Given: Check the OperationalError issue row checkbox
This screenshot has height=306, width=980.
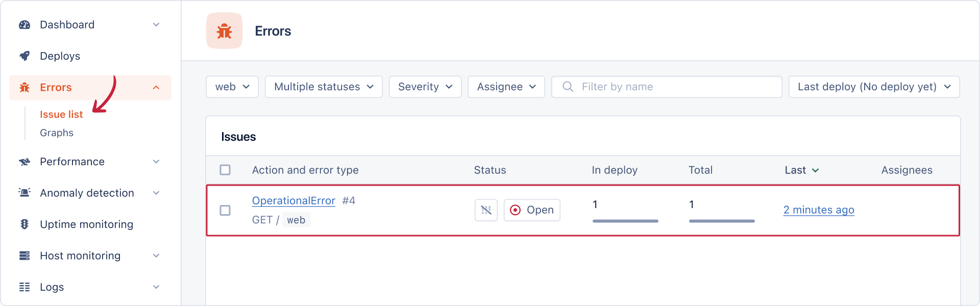Looking at the screenshot, I should pyautogui.click(x=225, y=210).
